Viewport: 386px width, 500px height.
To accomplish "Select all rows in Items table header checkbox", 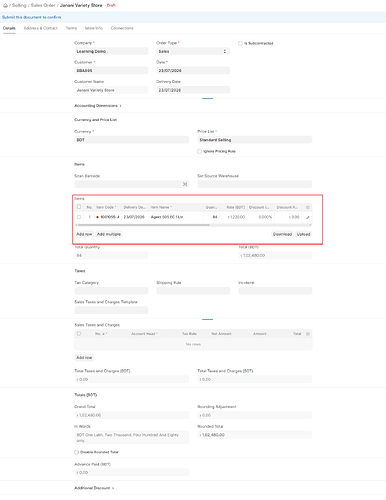I will point(79,207).
